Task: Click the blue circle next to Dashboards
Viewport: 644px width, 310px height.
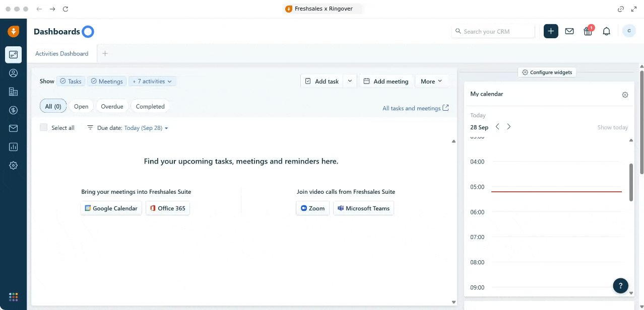Action: click(88, 32)
